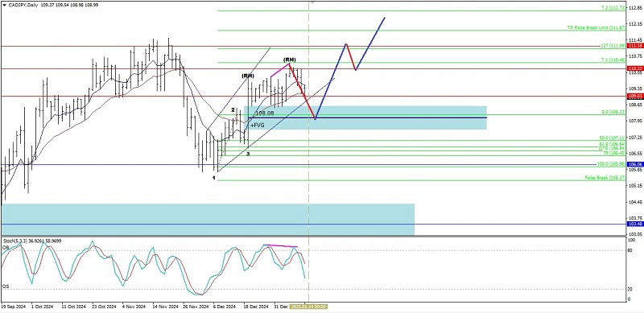Click the 50.0 (107.11) Fibonacci level label
The width and height of the screenshot is (644, 313).
coord(612,138)
